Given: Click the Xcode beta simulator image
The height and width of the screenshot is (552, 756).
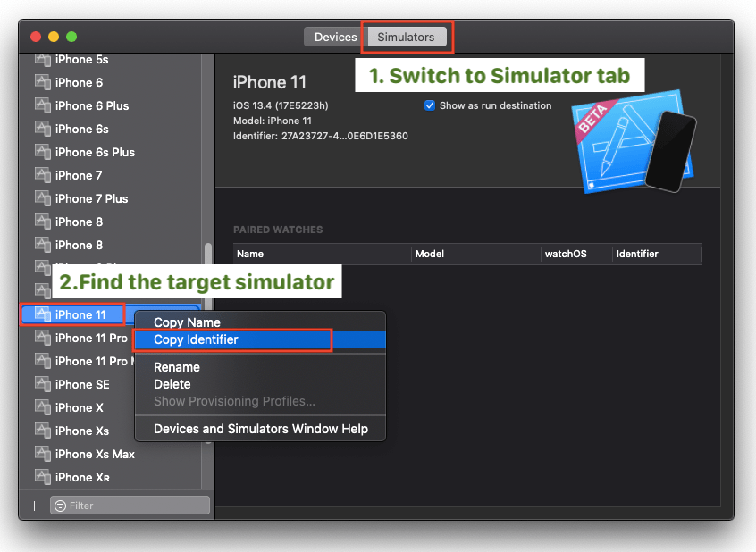Looking at the screenshot, I should tap(634, 142).
